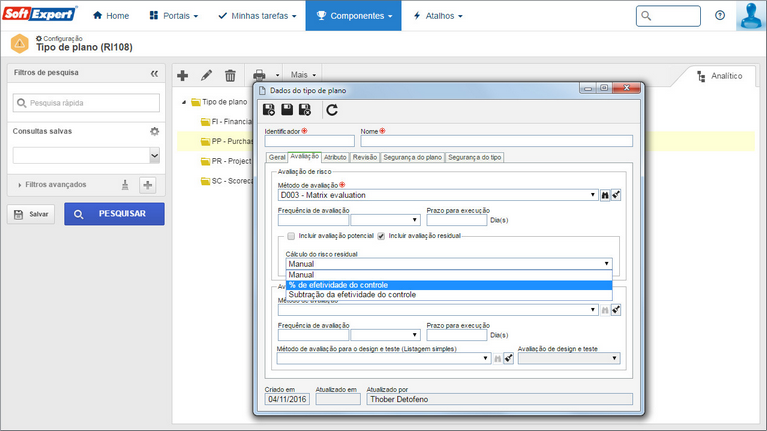The width and height of the screenshot is (767, 431).
Task: Click clear icon for second evaluation method
Action: point(616,310)
